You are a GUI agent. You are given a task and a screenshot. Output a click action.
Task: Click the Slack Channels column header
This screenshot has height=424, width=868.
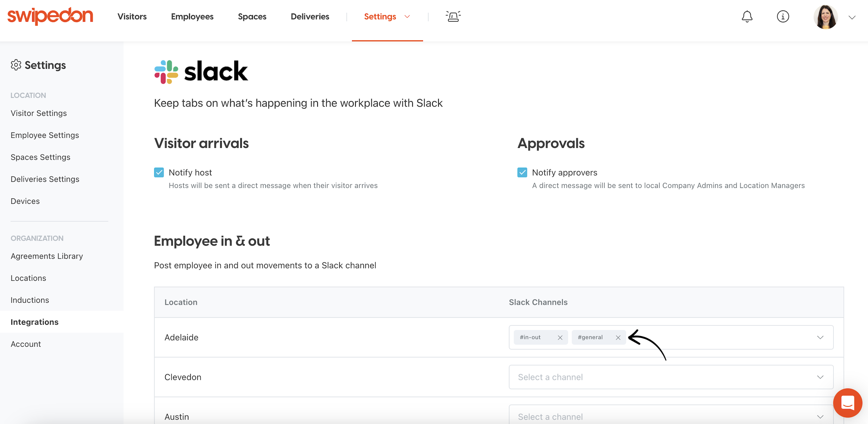tap(538, 302)
